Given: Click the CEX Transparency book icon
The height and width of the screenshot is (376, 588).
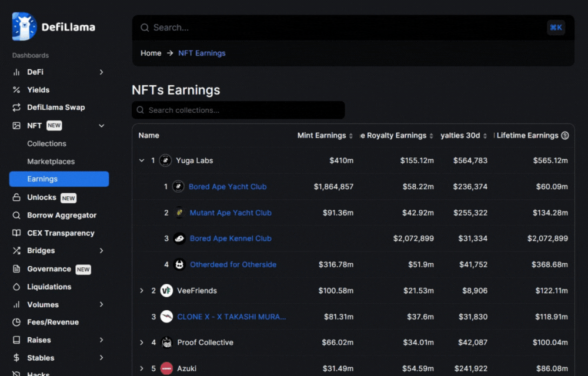Looking at the screenshot, I should pos(16,233).
